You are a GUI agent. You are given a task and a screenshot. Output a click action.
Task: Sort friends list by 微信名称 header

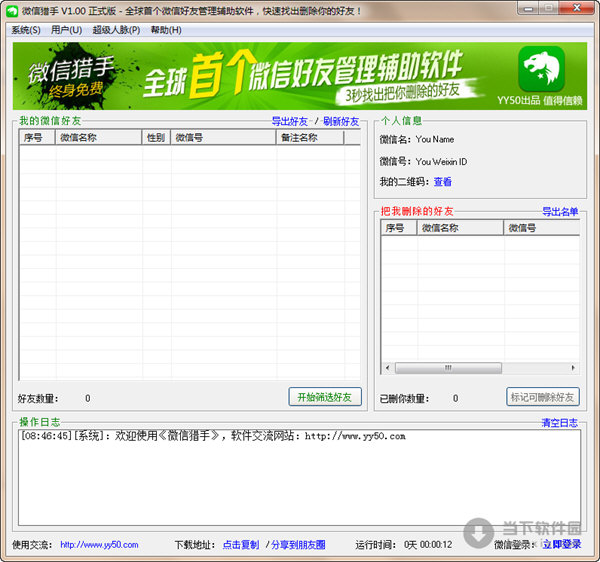[x=98, y=137]
